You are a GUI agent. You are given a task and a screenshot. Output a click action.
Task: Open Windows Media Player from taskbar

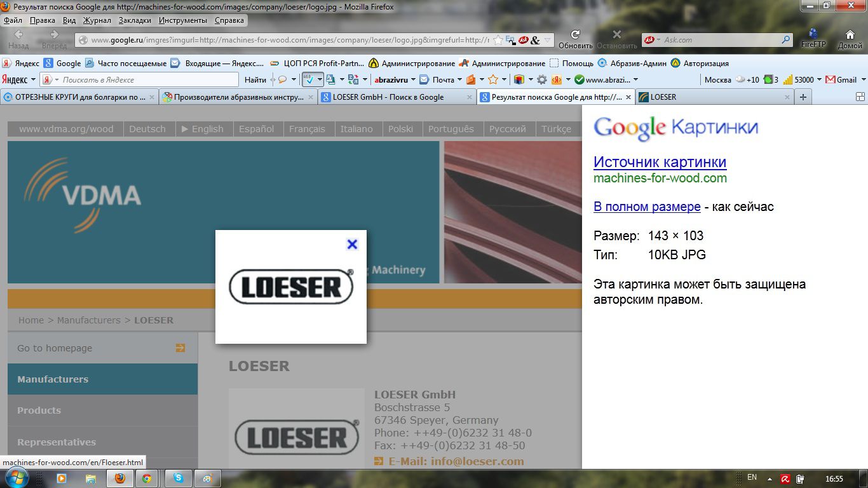click(x=62, y=478)
